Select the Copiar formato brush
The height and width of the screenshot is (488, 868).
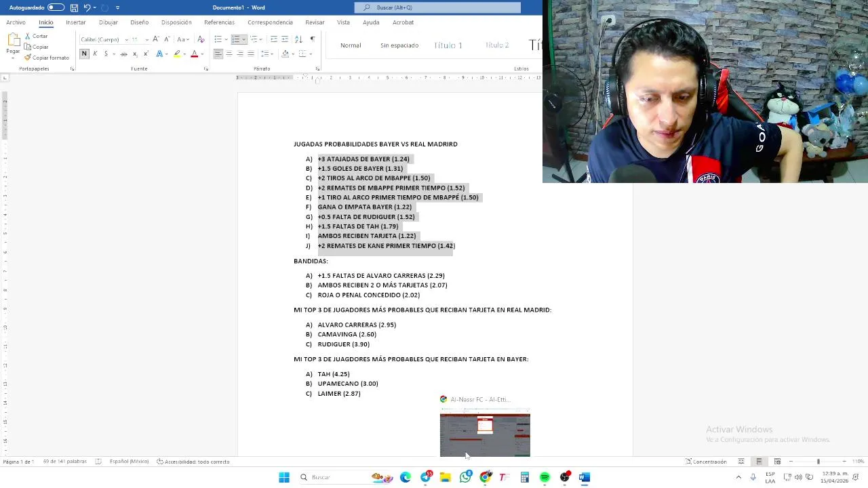[46, 58]
